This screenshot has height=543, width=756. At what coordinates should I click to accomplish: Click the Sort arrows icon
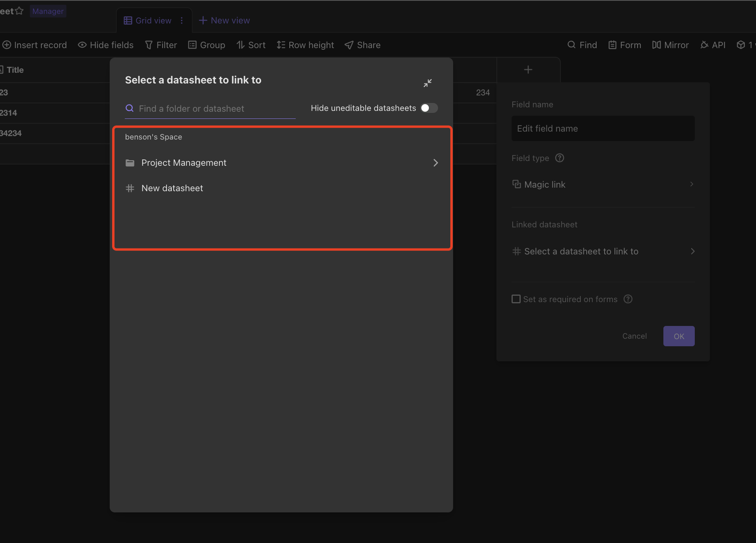[x=240, y=45]
